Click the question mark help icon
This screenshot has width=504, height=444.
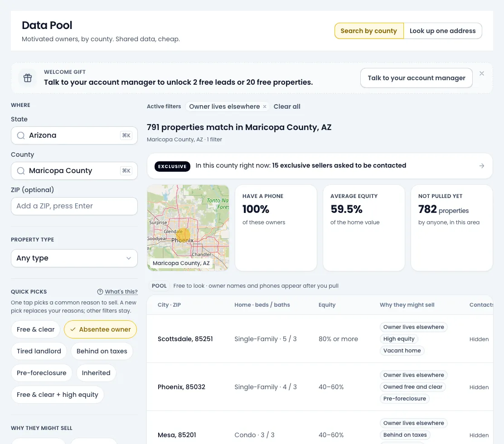(100, 292)
